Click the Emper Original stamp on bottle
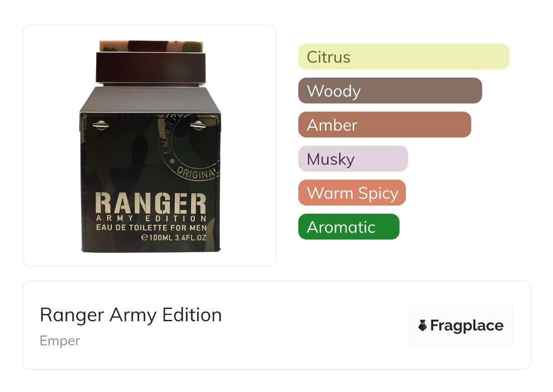 pyautogui.click(x=190, y=146)
